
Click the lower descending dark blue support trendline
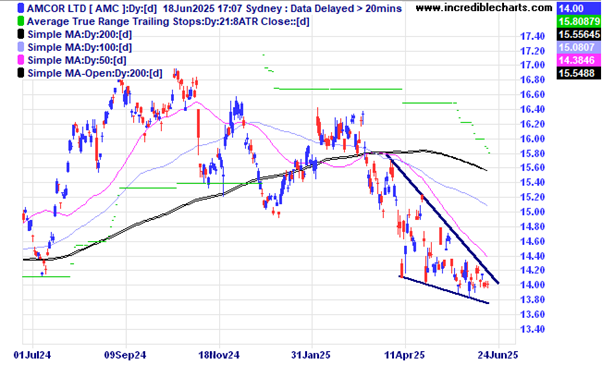[444, 290]
